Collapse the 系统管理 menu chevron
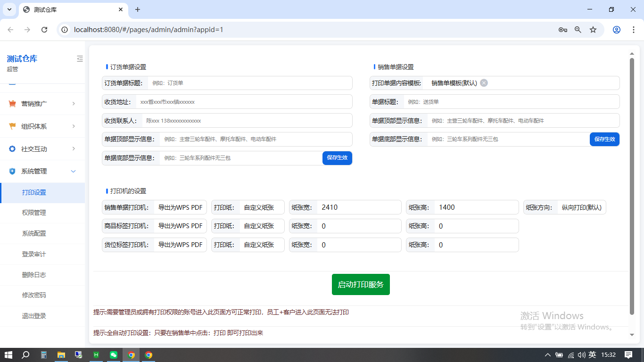The height and width of the screenshot is (362, 644). 73,171
